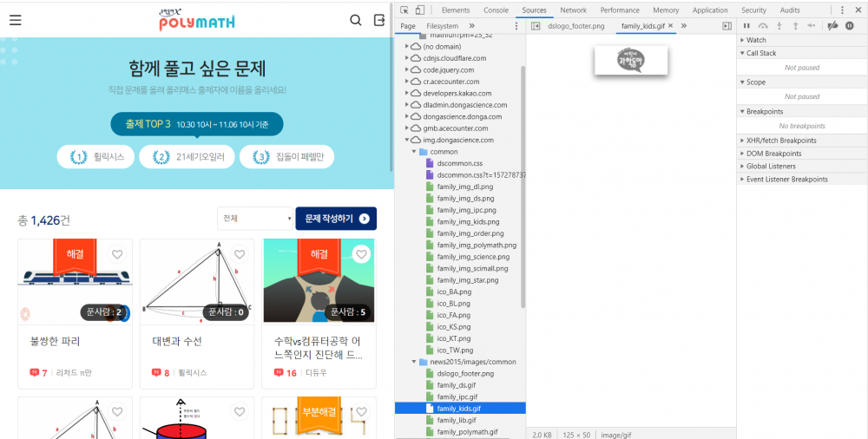Open ico_KT.png in file tree
Viewport: 868px width, 439px height.
pos(453,338)
